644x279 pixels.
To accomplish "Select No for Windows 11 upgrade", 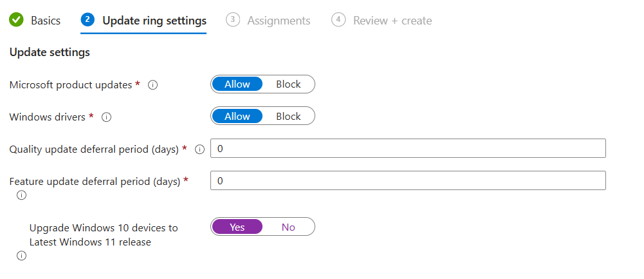I will tap(288, 227).
